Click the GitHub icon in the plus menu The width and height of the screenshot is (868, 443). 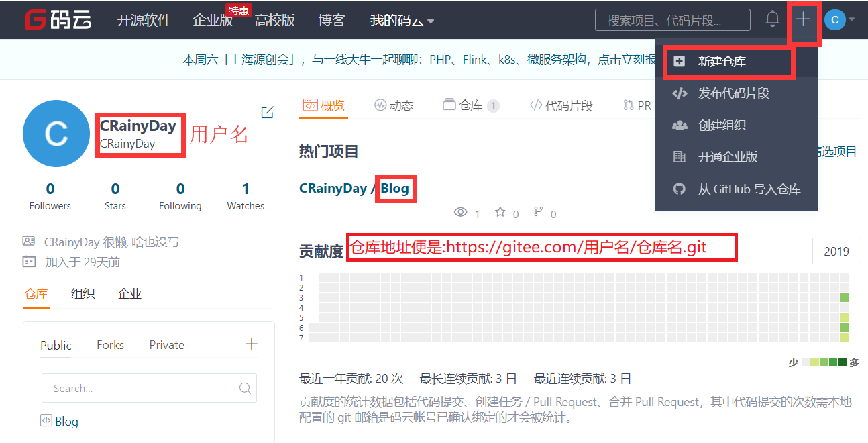pyautogui.click(x=680, y=189)
